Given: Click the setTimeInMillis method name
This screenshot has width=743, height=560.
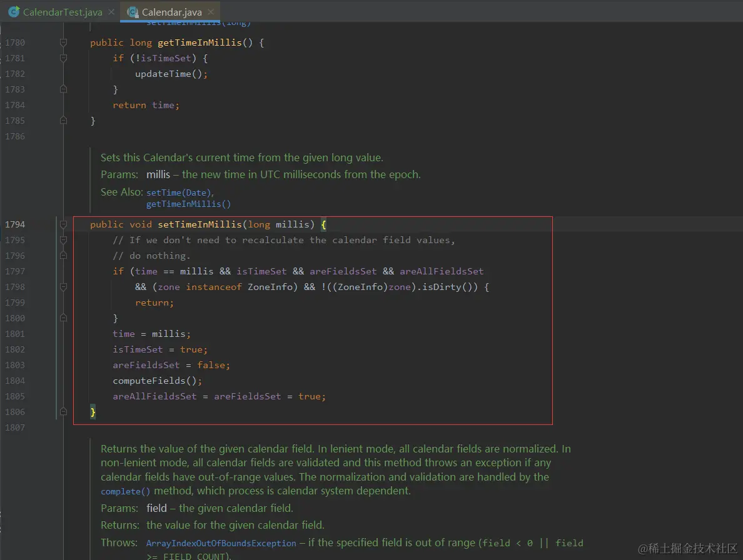Looking at the screenshot, I should click(x=200, y=224).
